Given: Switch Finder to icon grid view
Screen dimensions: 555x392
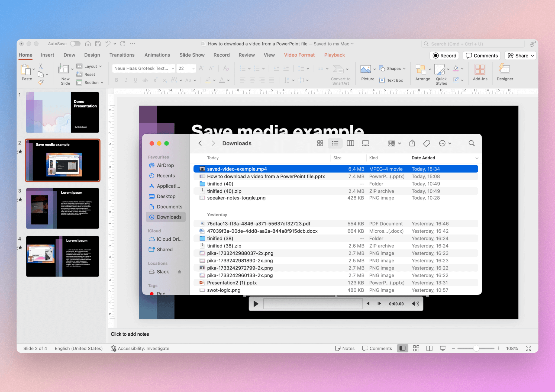Looking at the screenshot, I should [320, 143].
